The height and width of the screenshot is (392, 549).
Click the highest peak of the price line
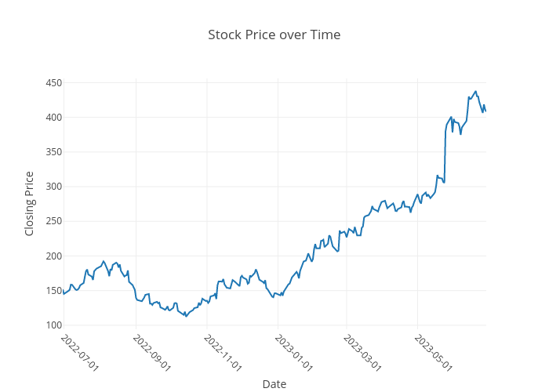[x=475, y=92]
